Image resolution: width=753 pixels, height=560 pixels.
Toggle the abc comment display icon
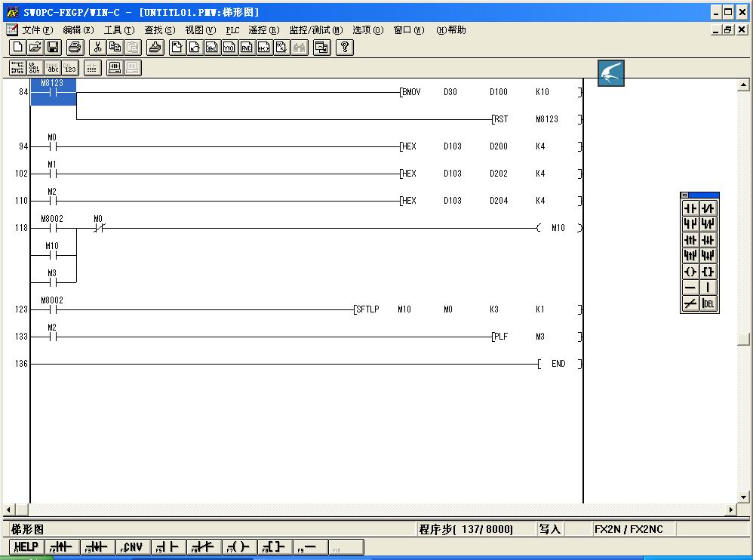click(53, 68)
